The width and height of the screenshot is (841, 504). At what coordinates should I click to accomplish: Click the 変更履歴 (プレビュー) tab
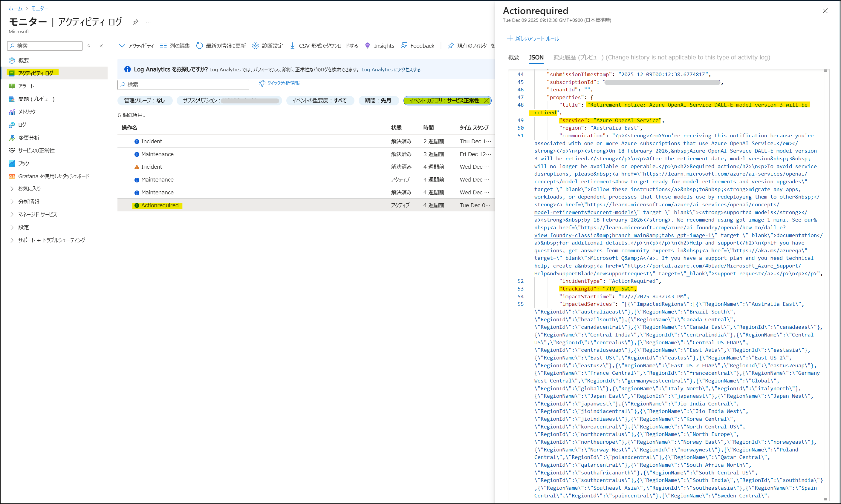(x=661, y=57)
